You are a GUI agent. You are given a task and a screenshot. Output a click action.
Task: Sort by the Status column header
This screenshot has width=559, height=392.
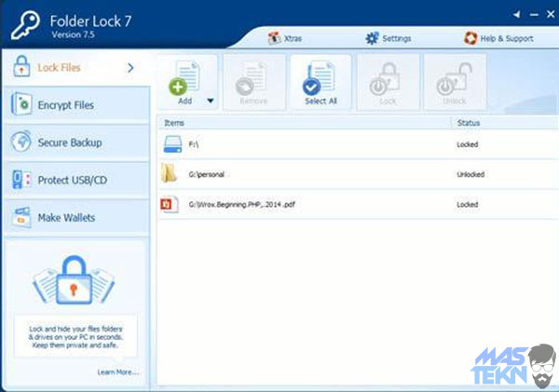click(x=504, y=123)
